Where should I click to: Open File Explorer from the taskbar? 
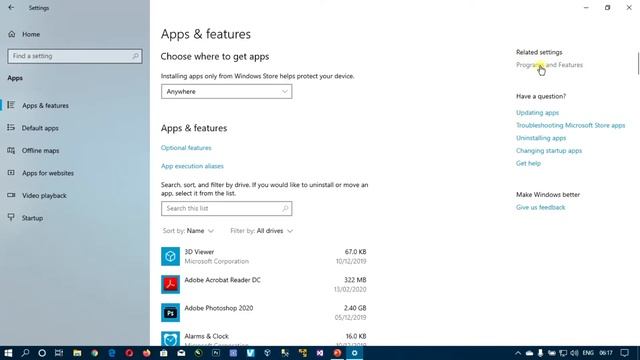pyautogui.click(x=77, y=353)
